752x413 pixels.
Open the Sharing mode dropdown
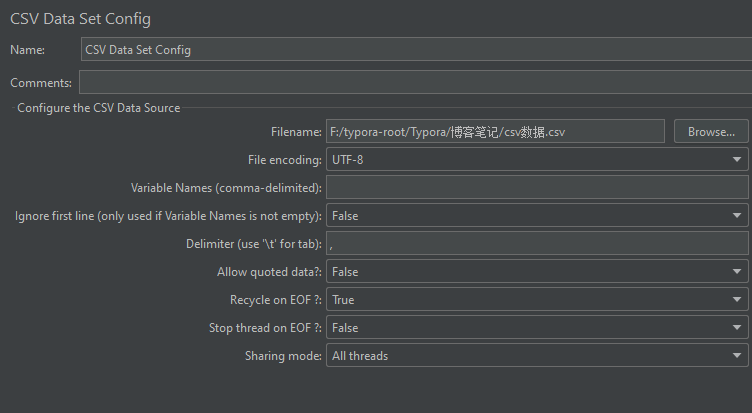[x=527, y=356]
